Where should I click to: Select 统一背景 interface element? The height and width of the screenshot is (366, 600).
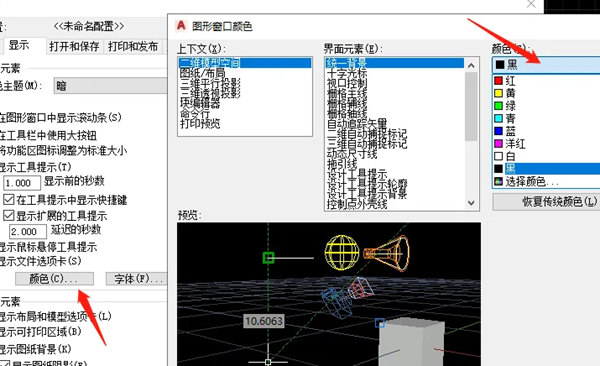395,63
